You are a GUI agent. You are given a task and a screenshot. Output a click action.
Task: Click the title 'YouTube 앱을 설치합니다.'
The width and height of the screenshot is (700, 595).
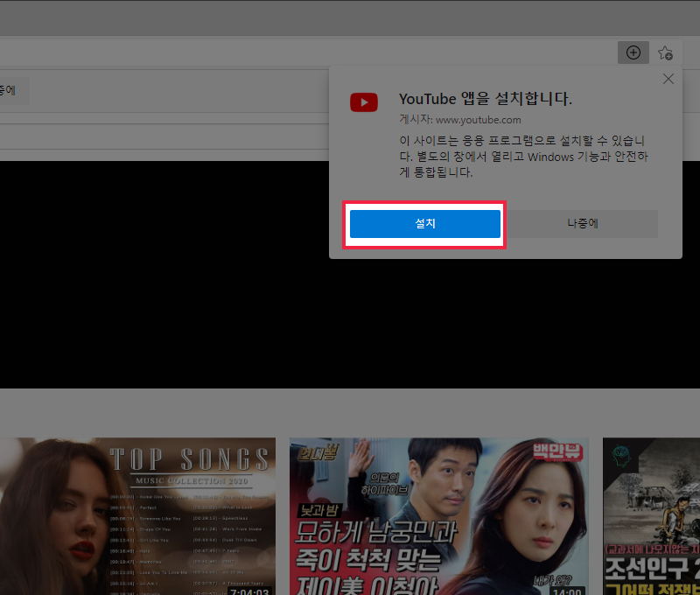(486, 99)
